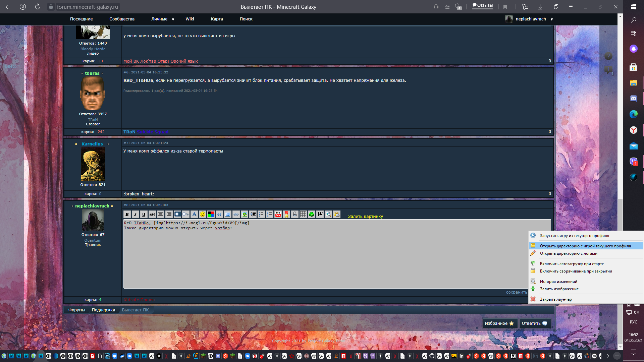Select Открыть директорию с игрой текущего профиля

click(x=586, y=246)
